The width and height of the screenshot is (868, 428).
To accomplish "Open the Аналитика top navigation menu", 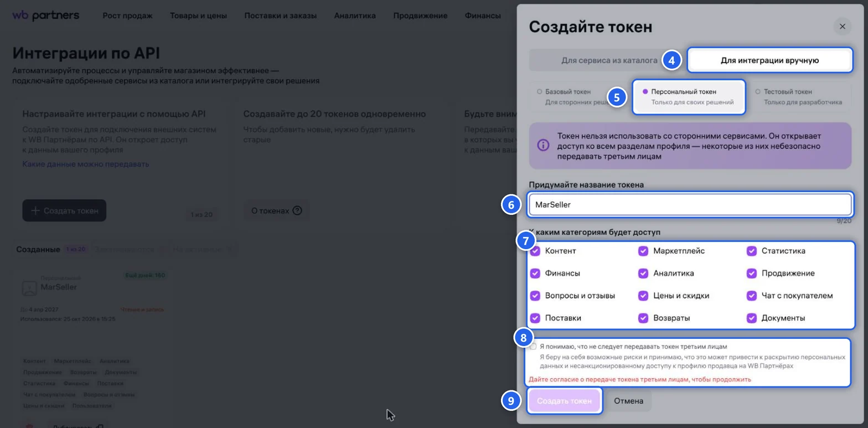I will pyautogui.click(x=355, y=16).
